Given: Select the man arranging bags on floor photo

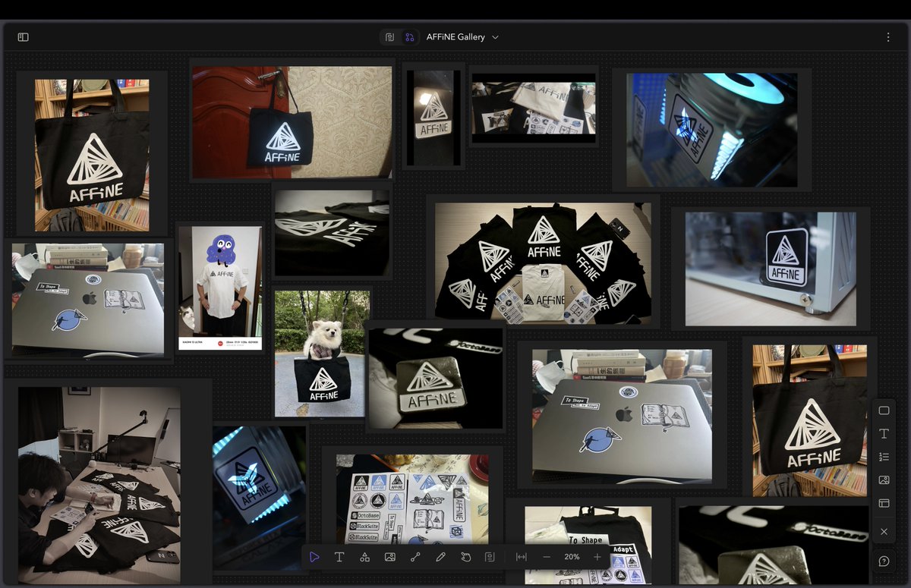Looking at the screenshot, I should [x=99, y=484].
